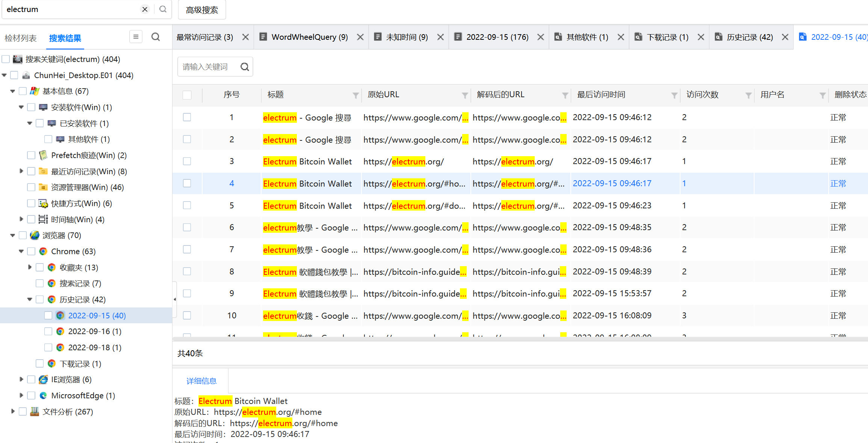Image resolution: width=868 pixels, height=443 pixels.
Task: Expand the 时间轴(Win) node
Action: pos(21,219)
